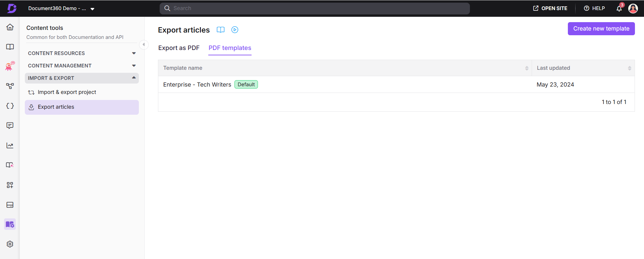Viewport: 644px width, 259px height.
Task: Sort by Last updated column arrows
Action: click(630, 68)
